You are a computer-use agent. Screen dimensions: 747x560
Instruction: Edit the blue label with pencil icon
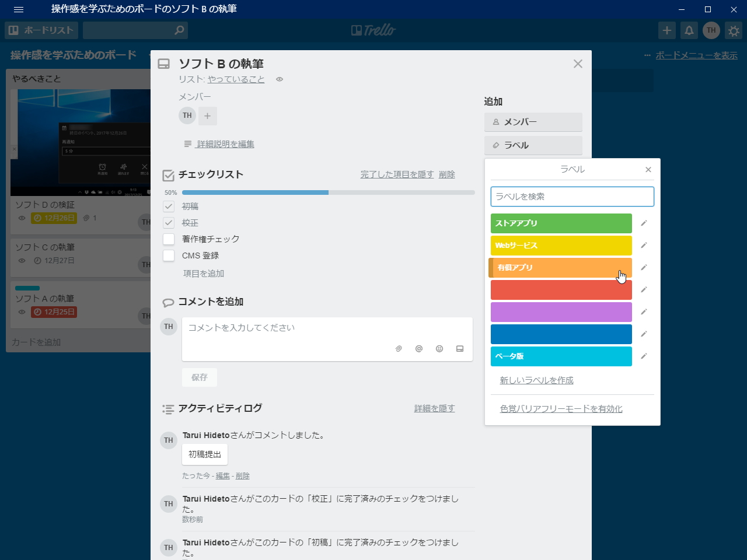pyautogui.click(x=644, y=334)
